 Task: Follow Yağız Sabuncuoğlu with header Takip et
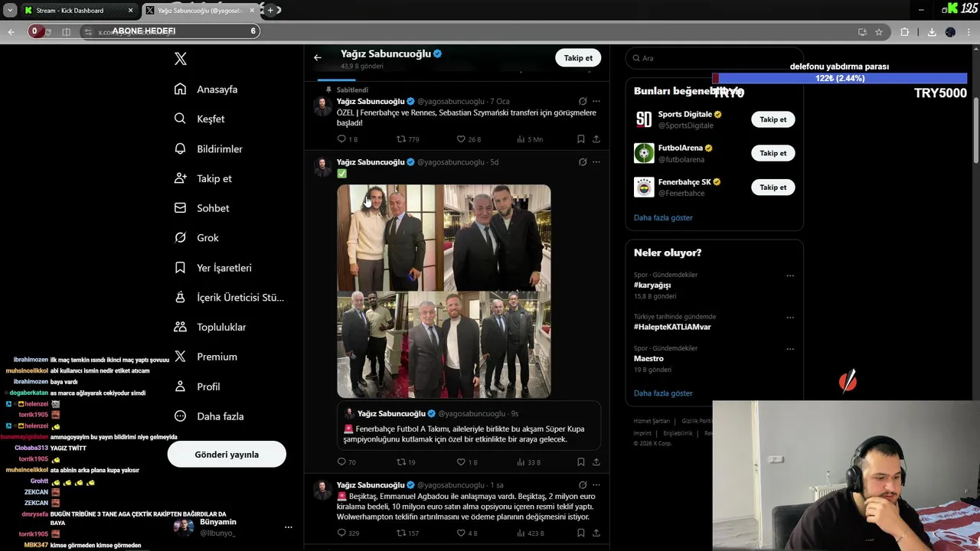pos(578,58)
